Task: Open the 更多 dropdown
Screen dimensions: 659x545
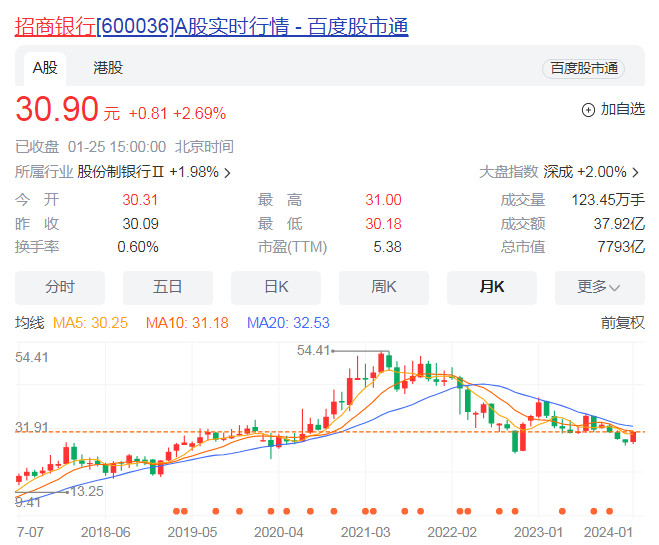Action: coord(600,287)
